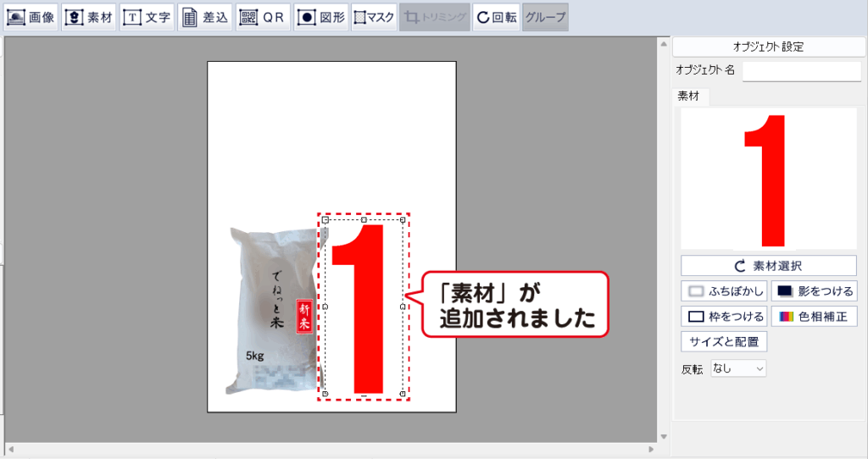Click the 回転 (Rotate) tool

[x=496, y=17]
